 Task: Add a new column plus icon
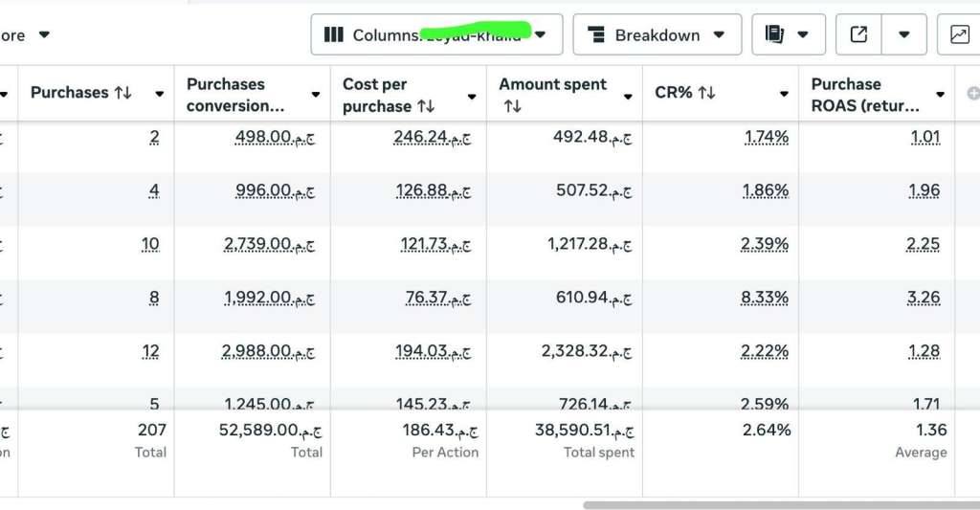coord(973,94)
